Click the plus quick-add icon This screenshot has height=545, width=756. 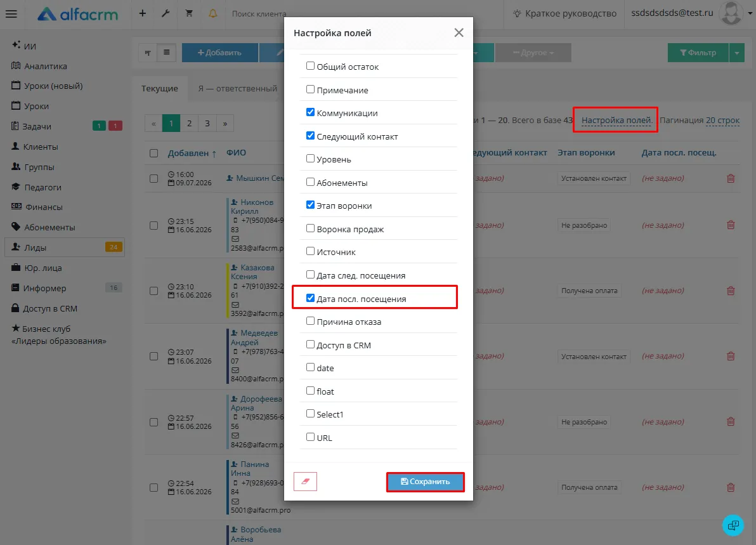pos(142,13)
